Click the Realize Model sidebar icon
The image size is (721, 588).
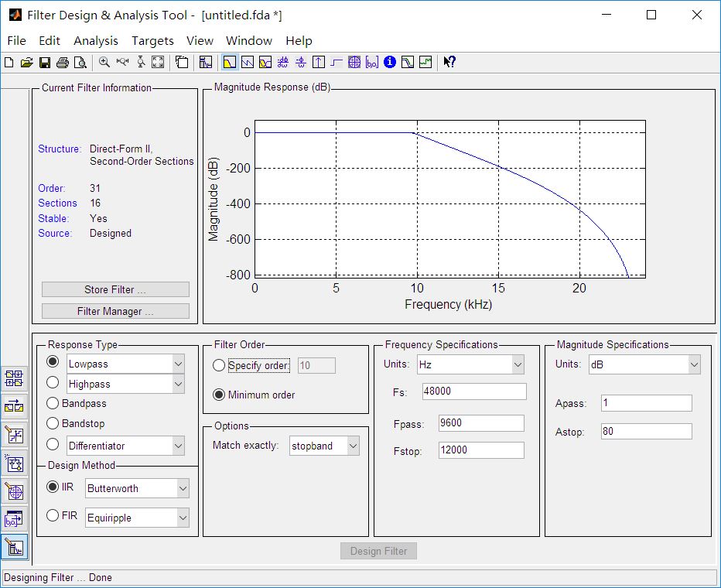pos(14,463)
